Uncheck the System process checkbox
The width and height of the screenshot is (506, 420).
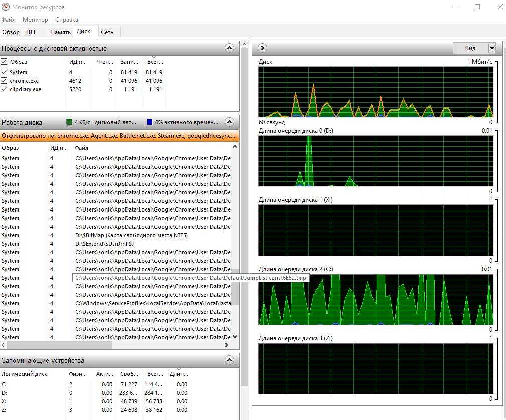(x=4, y=72)
